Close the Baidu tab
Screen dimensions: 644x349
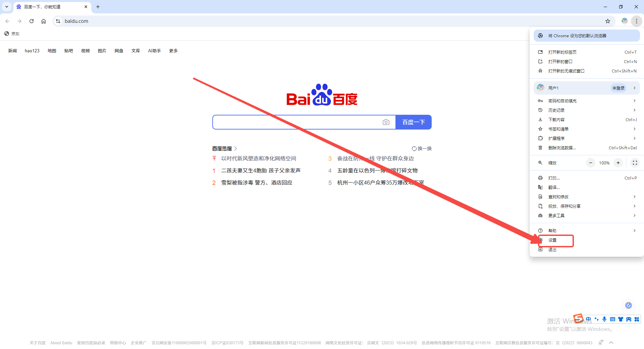click(86, 7)
